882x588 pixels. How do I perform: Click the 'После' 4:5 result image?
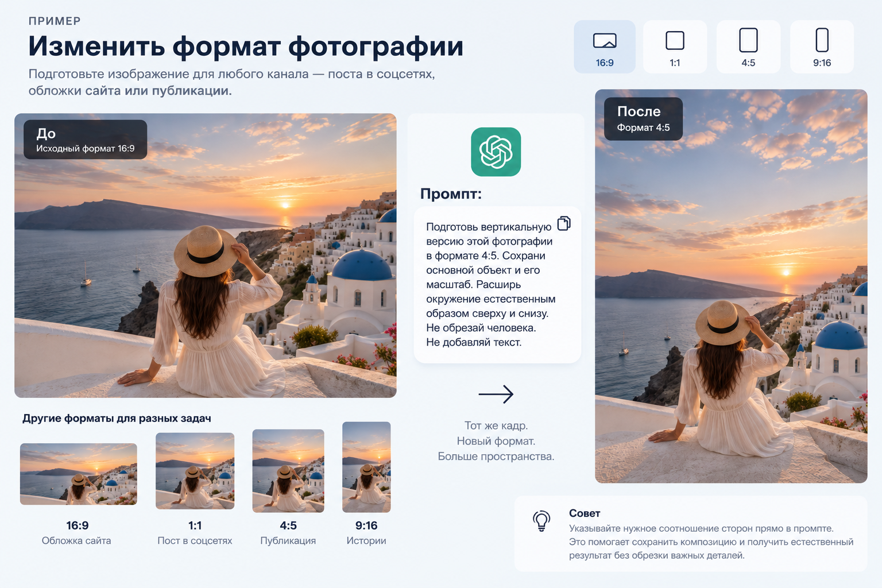point(731,286)
